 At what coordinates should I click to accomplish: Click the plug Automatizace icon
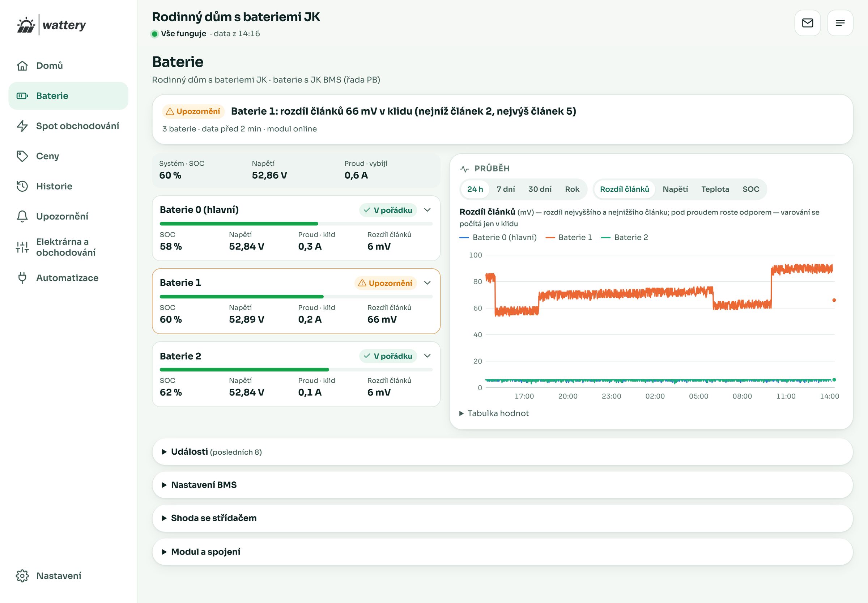point(22,278)
